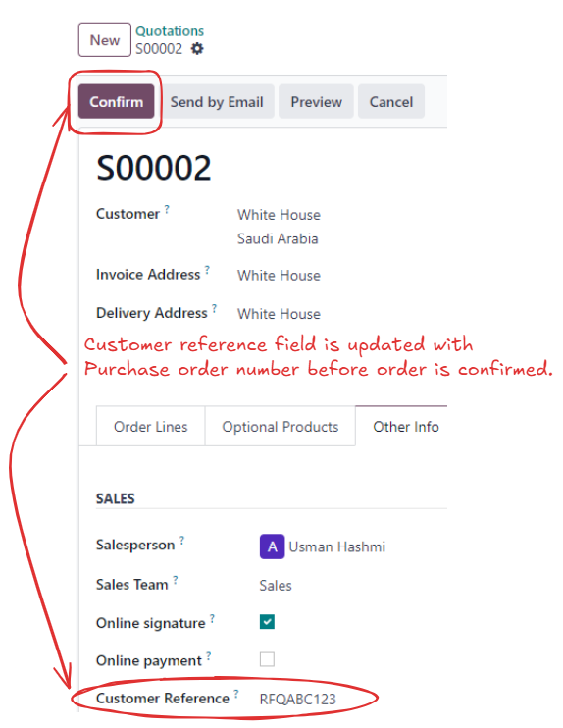Enable the Online payment checkbox
Screen dimensions: 563x728
(267, 659)
